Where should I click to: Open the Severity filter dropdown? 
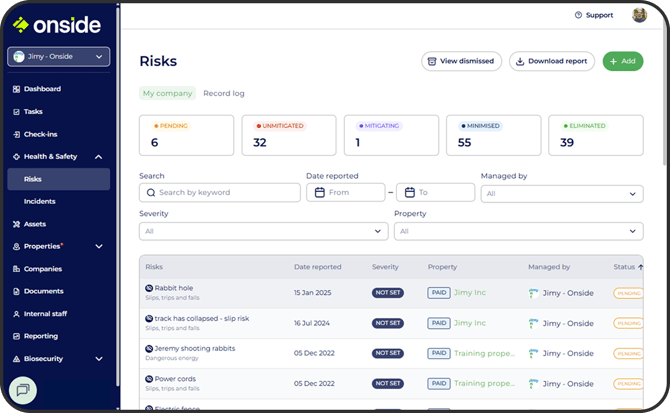pyautogui.click(x=263, y=231)
